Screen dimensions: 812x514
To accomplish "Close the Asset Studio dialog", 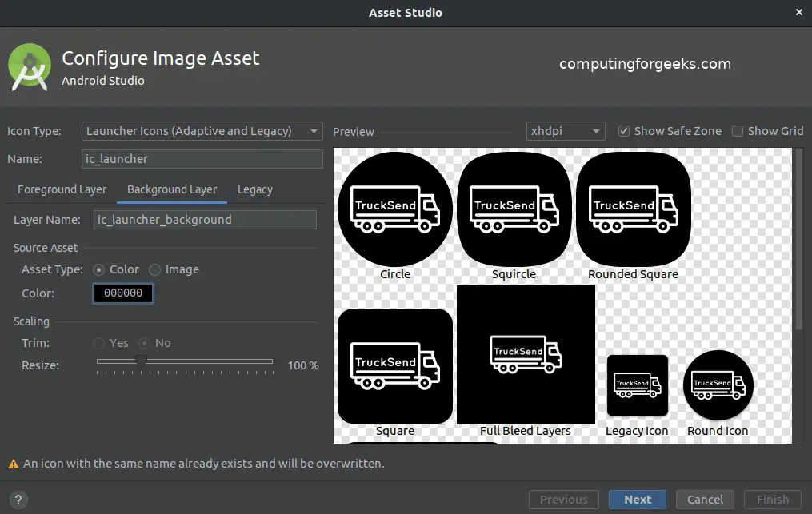I will (799, 12).
